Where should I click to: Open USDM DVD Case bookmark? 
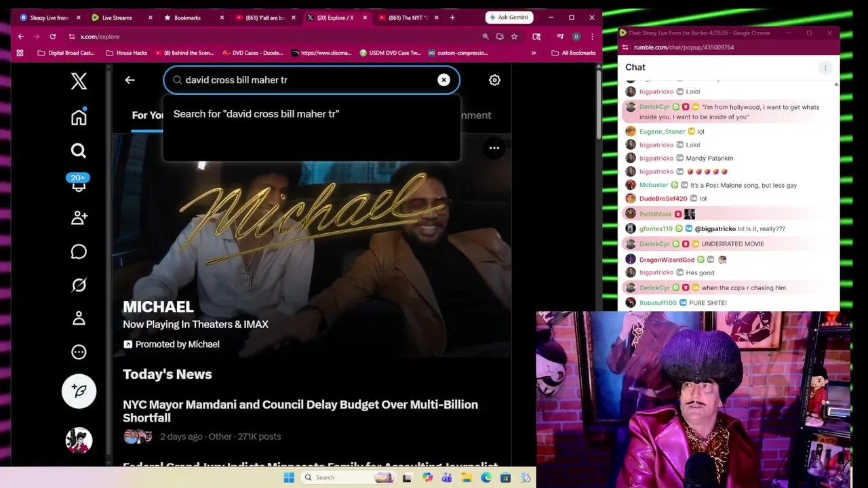pyautogui.click(x=391, y=53)
